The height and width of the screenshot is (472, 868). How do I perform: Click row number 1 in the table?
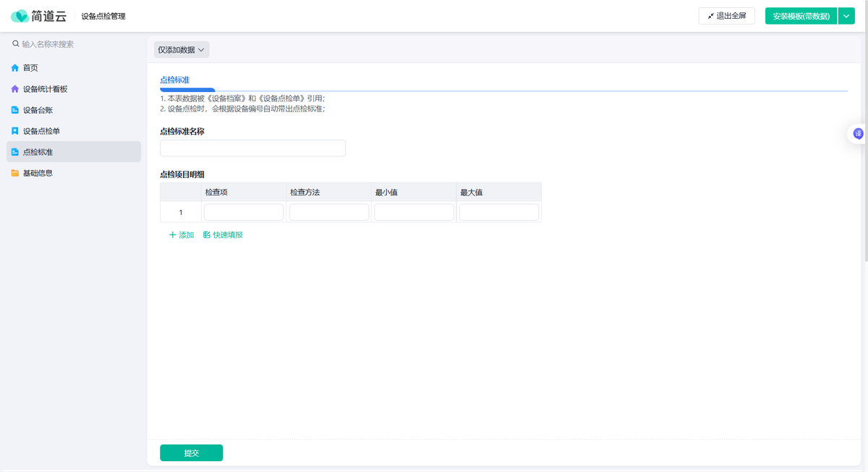[x=181, y=212]
